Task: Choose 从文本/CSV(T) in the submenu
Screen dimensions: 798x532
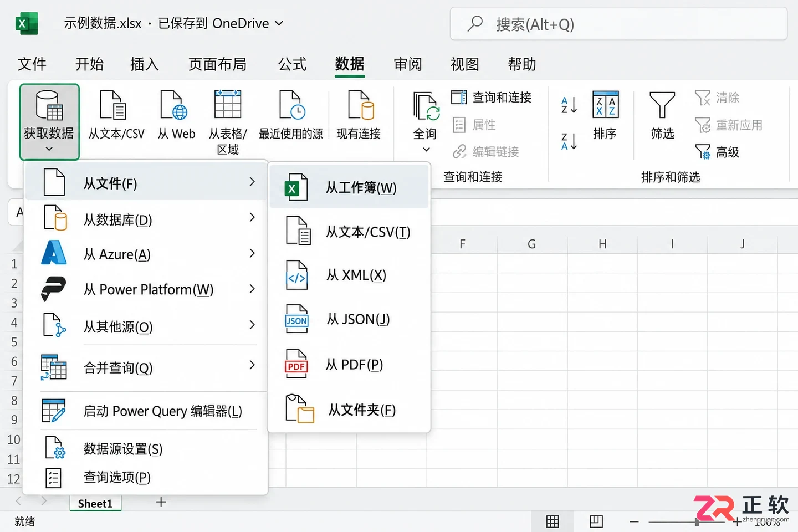Action: pos(349,232)
